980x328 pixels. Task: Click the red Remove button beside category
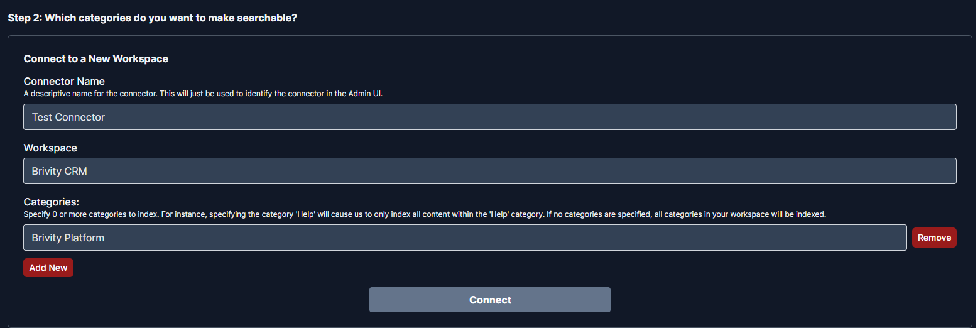(x=934, y=238)
